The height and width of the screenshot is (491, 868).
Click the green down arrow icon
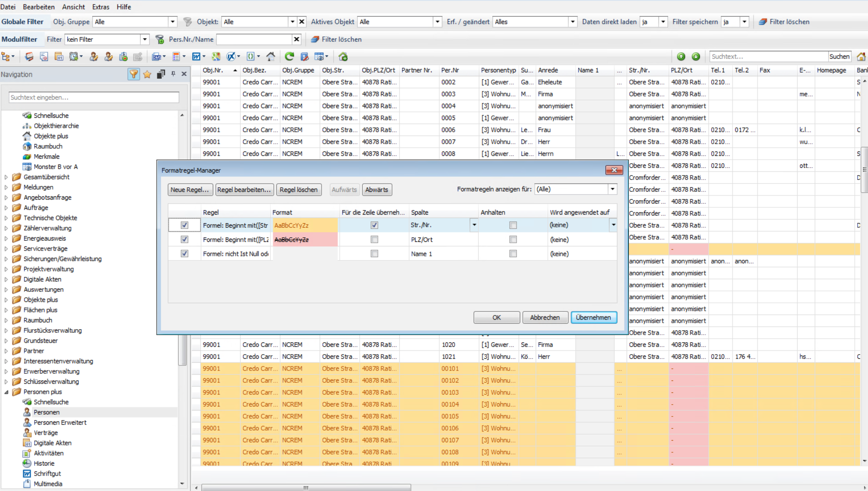tap(696, 56)
